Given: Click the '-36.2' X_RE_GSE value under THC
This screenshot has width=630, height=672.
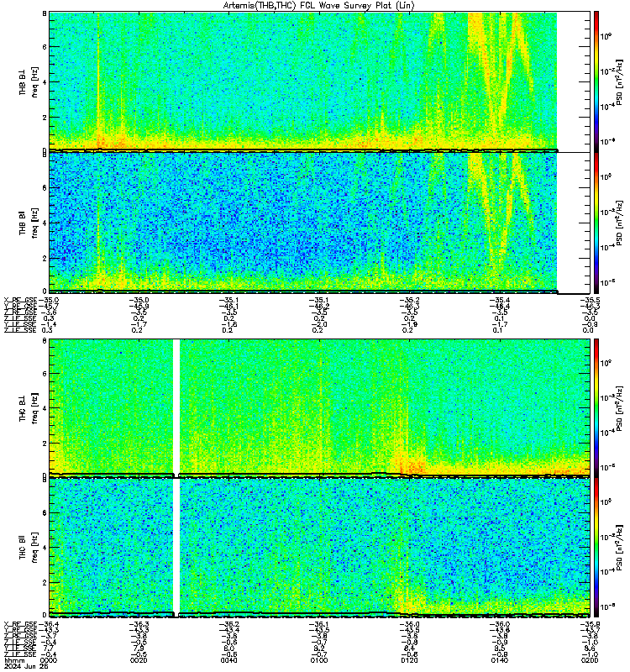Looking at the screenshot, I should pos(228,624).
